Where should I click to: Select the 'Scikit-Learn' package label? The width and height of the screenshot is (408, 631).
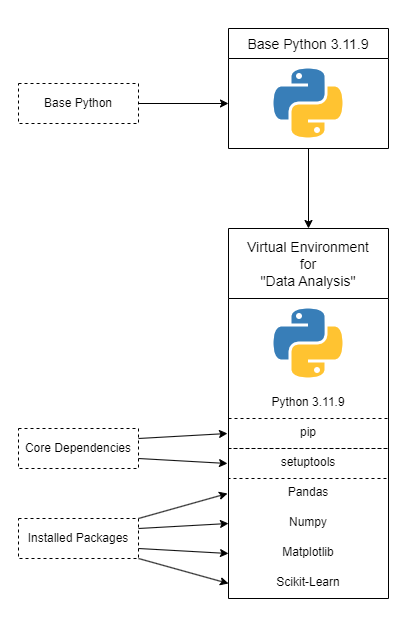click(x=308, y=582)
